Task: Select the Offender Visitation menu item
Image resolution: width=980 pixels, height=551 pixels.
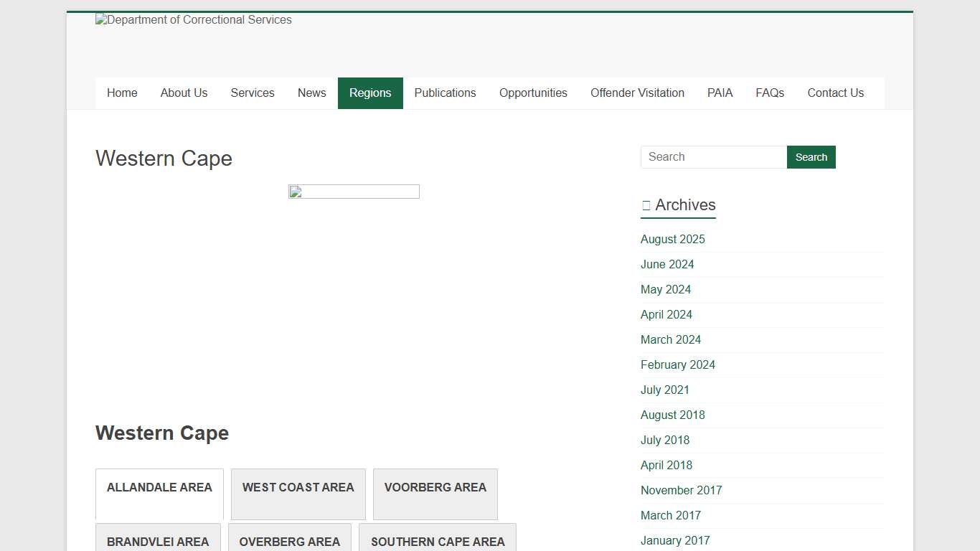Action: [637, 93]
